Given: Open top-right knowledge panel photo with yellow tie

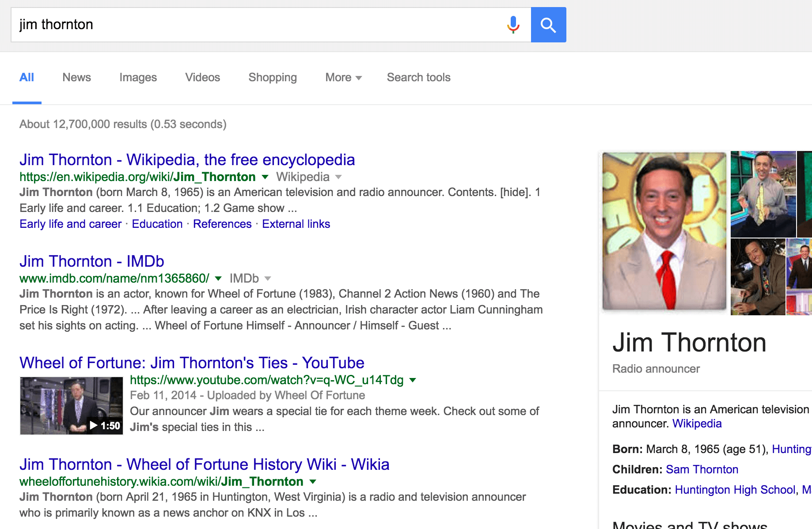Looking at the screenshot, I should coord(763,194).
